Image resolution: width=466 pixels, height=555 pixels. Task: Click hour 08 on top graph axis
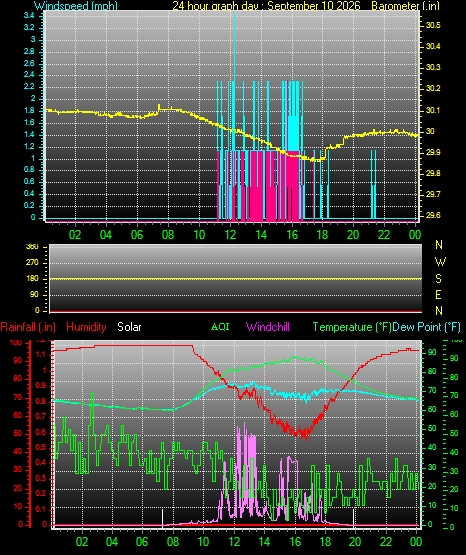[168, 235]
